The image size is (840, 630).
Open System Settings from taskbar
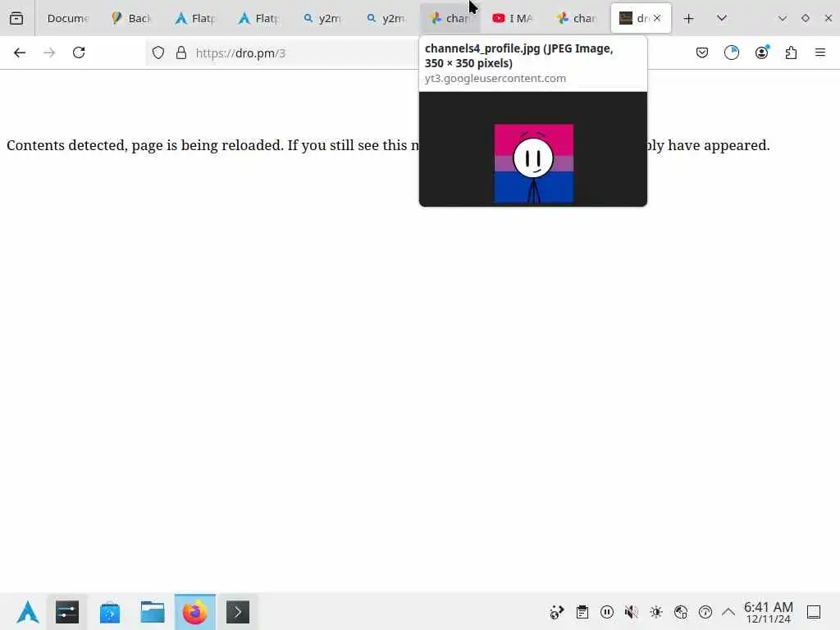[67, 612]
